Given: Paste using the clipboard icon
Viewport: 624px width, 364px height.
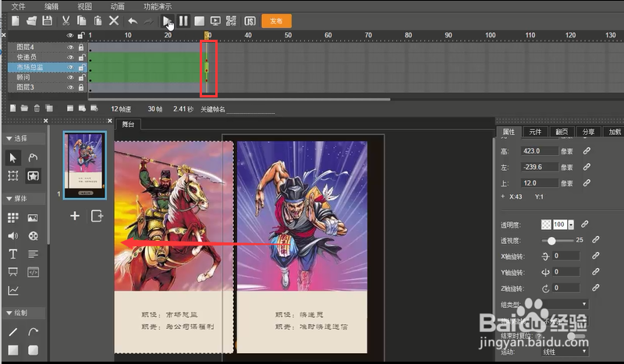Looking at the screenshot, I should [98, 21].
